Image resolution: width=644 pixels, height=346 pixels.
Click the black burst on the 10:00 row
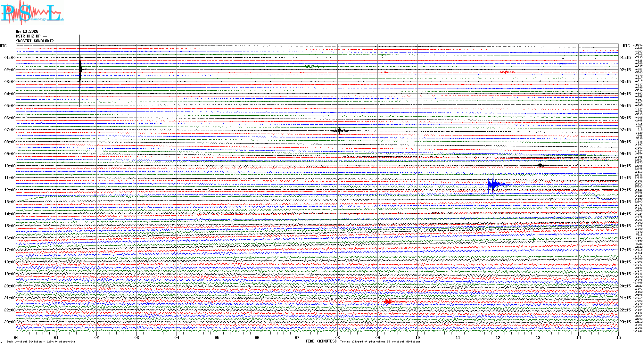[541, 165]
